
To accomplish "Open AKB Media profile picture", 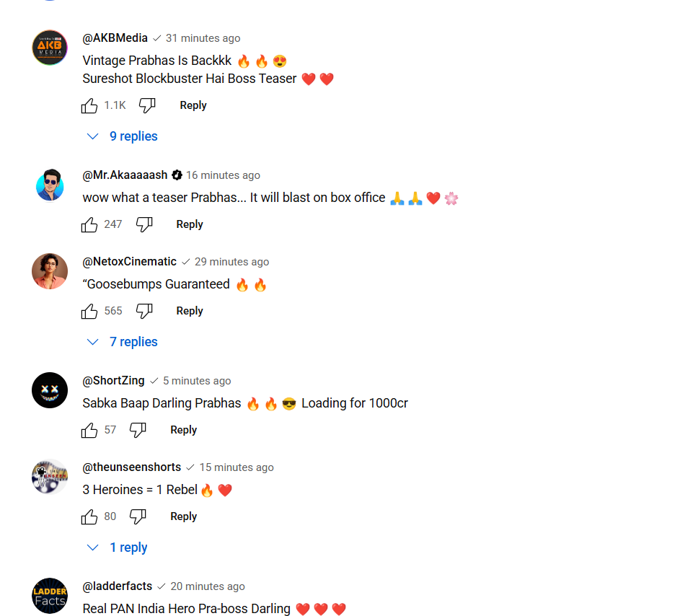I will coord(50,48).
